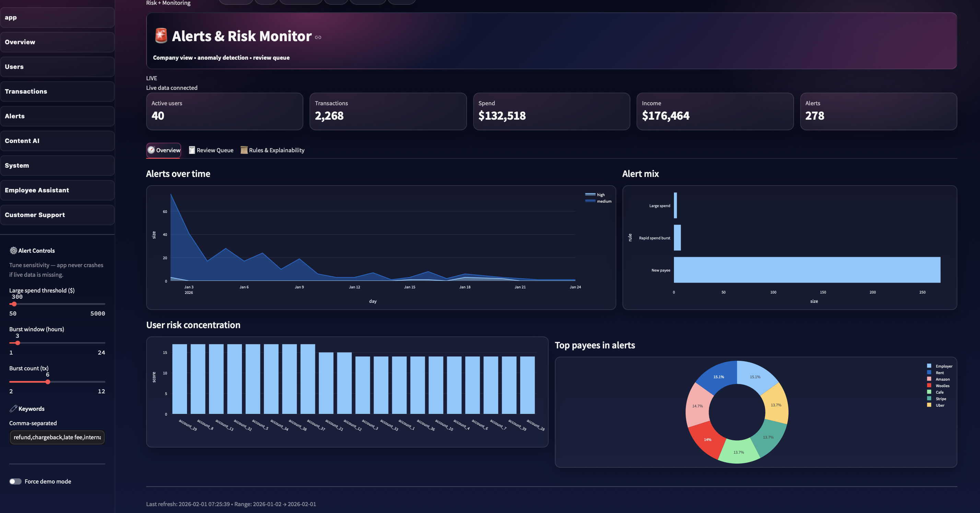Click the siren emoji in the header
980x513 pixels.
(161, 36)
